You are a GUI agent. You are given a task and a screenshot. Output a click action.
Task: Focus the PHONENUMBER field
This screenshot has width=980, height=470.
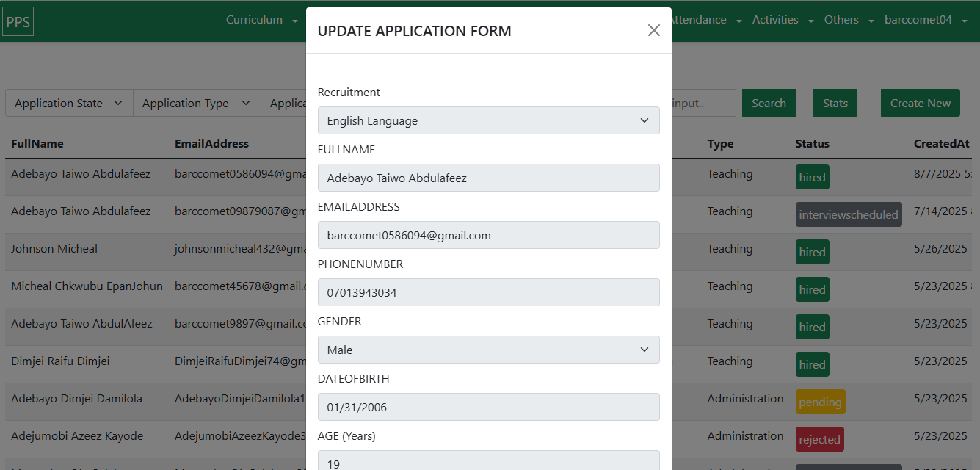(488, 292)
